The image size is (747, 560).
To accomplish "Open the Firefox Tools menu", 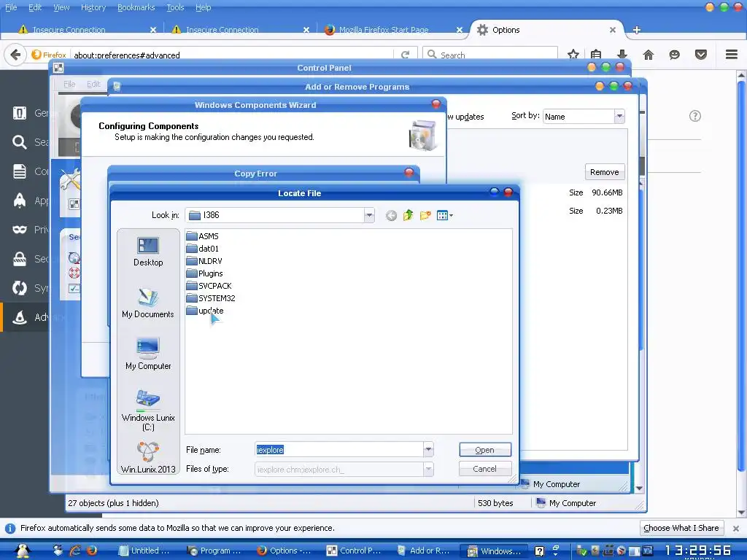I will (175, 7).
